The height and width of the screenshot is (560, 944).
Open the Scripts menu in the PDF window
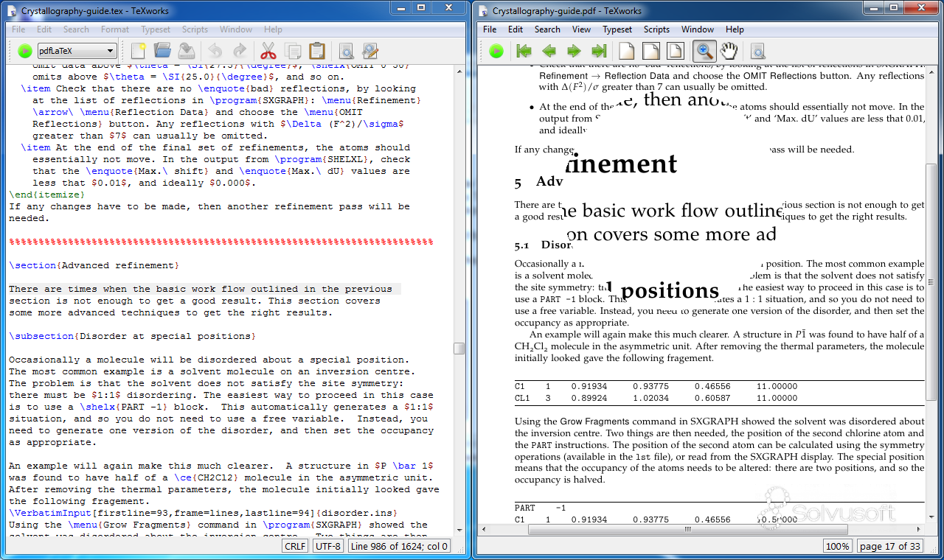coord(655,29)
